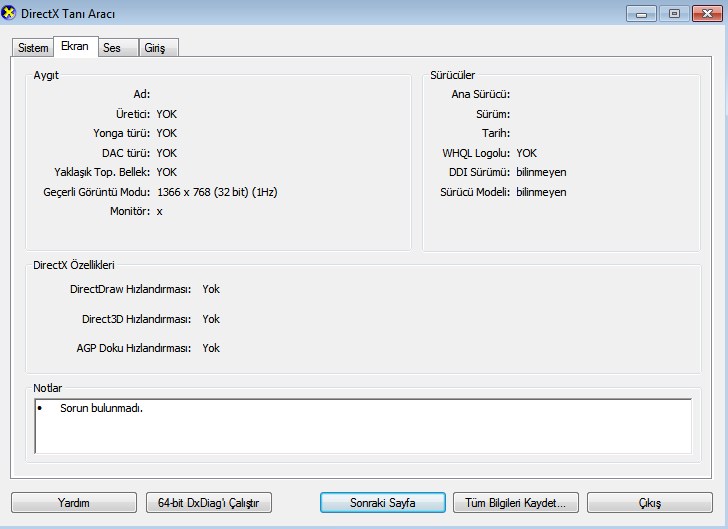This screenshot has height=529, width=728.
Task: Click the '1366 x 768 (32 bit) (1Hz)' value
Action: (217, 192)
